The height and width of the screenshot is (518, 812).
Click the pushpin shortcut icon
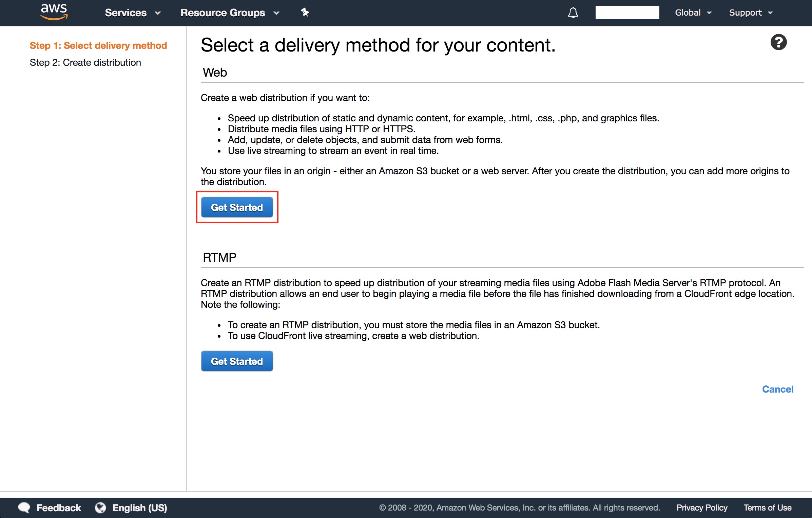[305, 13]
